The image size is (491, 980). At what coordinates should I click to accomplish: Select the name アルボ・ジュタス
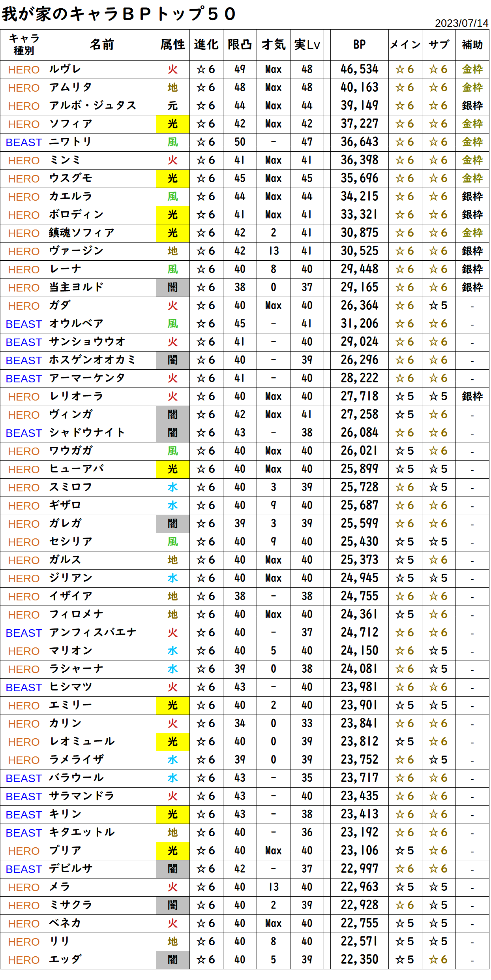93,105
